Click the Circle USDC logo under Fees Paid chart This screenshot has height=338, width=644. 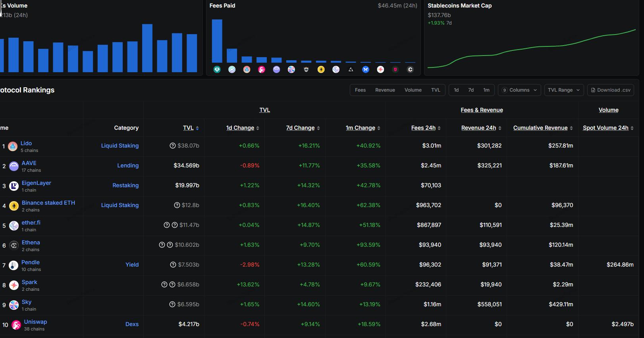pyautogui.click(x=232, y=69)
